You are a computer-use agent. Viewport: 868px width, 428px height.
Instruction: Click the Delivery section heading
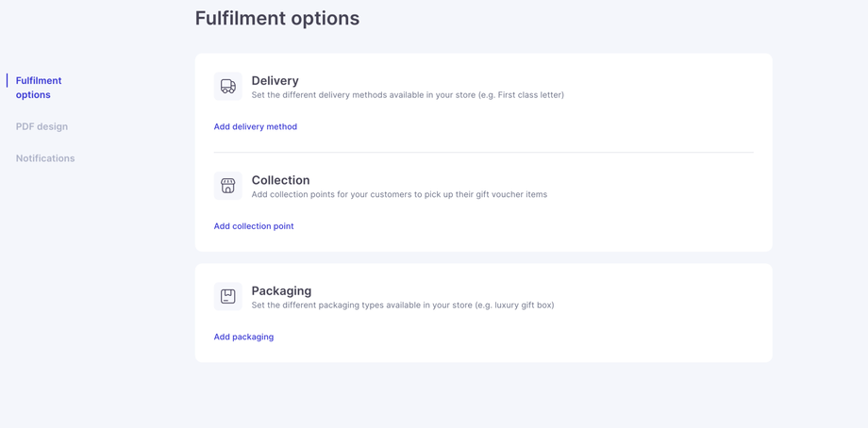pos(275,81)
